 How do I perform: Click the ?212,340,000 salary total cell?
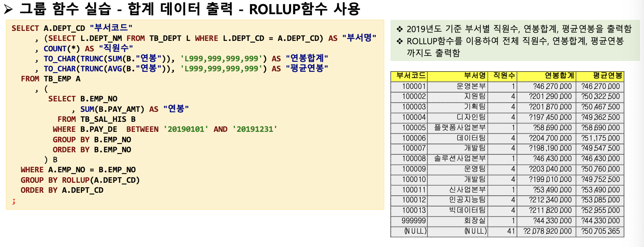pyautogui.click(x=547, y=200)
